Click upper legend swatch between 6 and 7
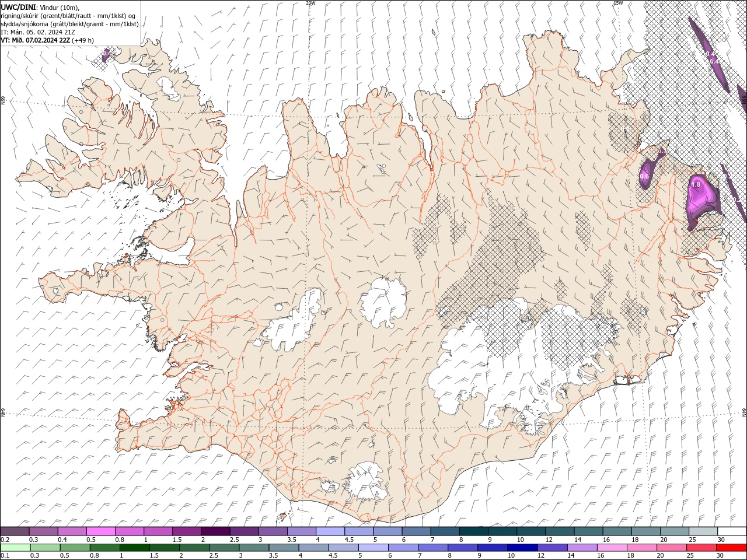 (x=416, y=531)
